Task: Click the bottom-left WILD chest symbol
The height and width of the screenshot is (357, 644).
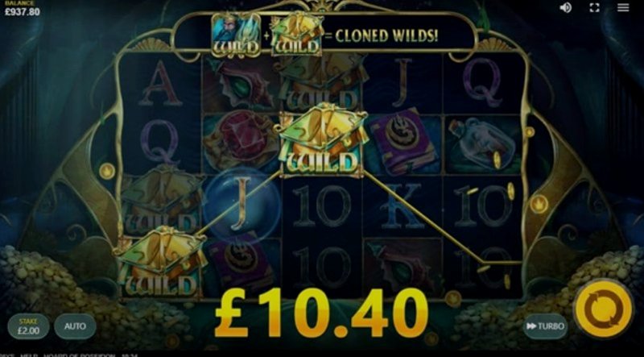Action: (x=161, y=262)
